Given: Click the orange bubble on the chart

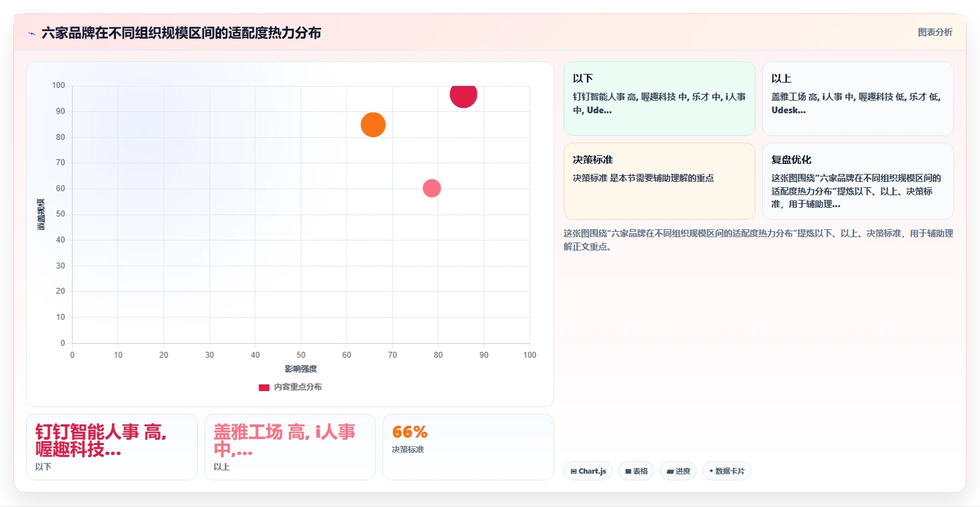Looking at the screenshot, I should coord(373,125).
